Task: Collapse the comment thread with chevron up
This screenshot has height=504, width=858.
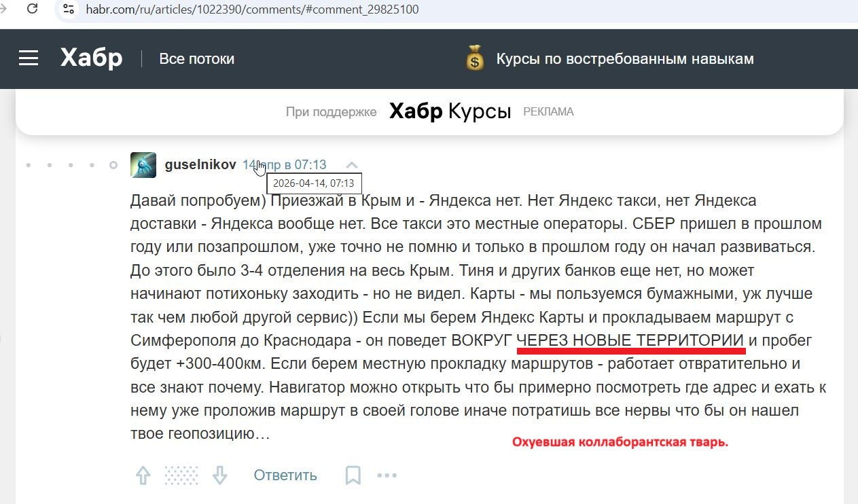Action: pyautogui.click(x=351, y=165)
